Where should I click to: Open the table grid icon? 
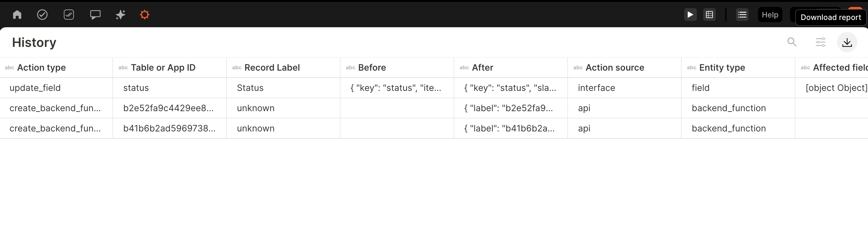(x=709, y=15)
